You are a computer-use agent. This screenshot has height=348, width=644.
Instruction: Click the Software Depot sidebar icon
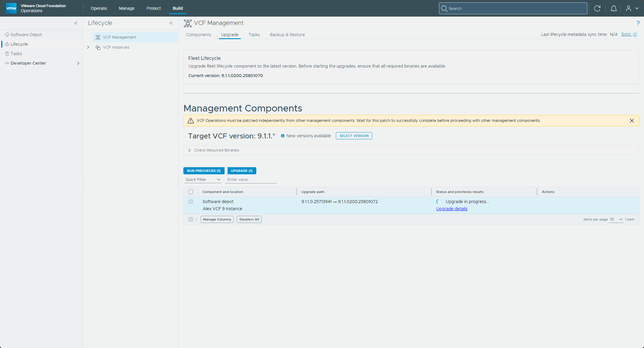click(7, 35)
